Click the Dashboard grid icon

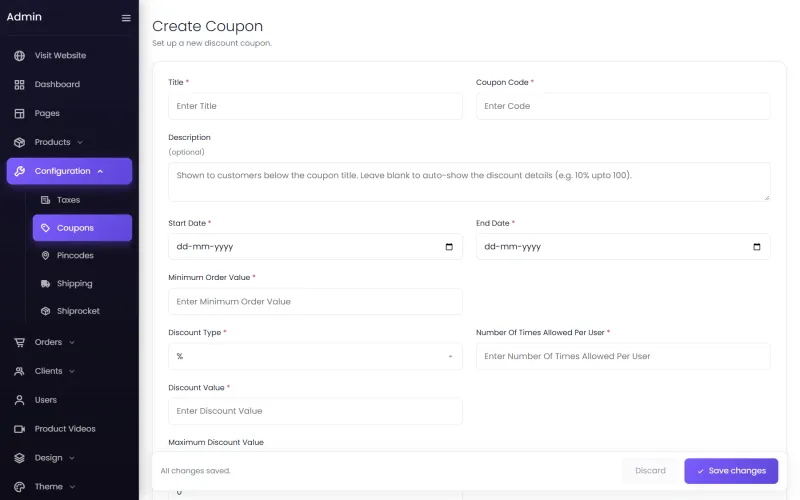(19, 85)
